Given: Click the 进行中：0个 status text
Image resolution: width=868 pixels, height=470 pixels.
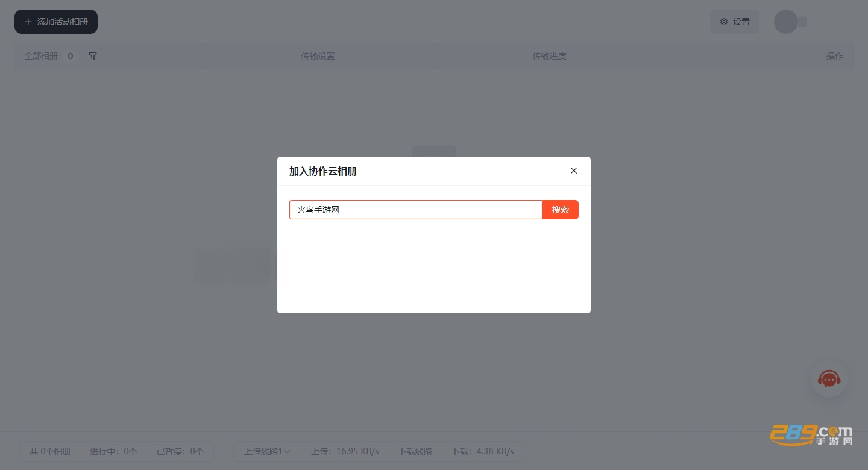Looking at the screenshot, I should click(114, 451).
